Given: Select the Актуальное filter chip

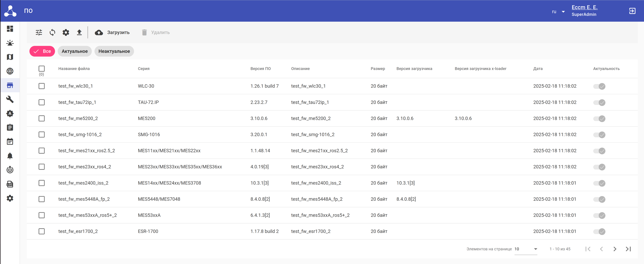Looking at the screenshot, I should tap(75, 51).
